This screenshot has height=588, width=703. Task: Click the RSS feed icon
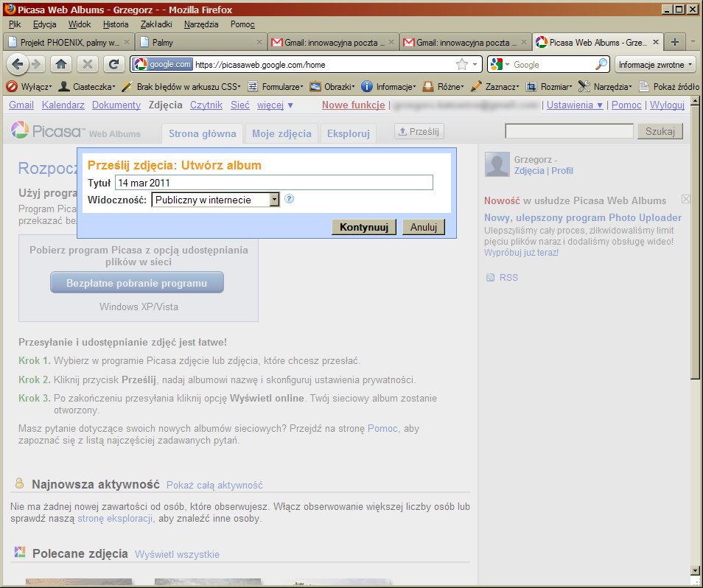(491, 278)
